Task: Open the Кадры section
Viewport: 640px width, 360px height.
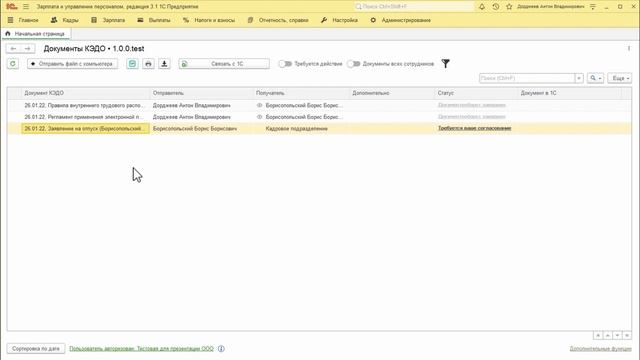Action: pos(64,20)
